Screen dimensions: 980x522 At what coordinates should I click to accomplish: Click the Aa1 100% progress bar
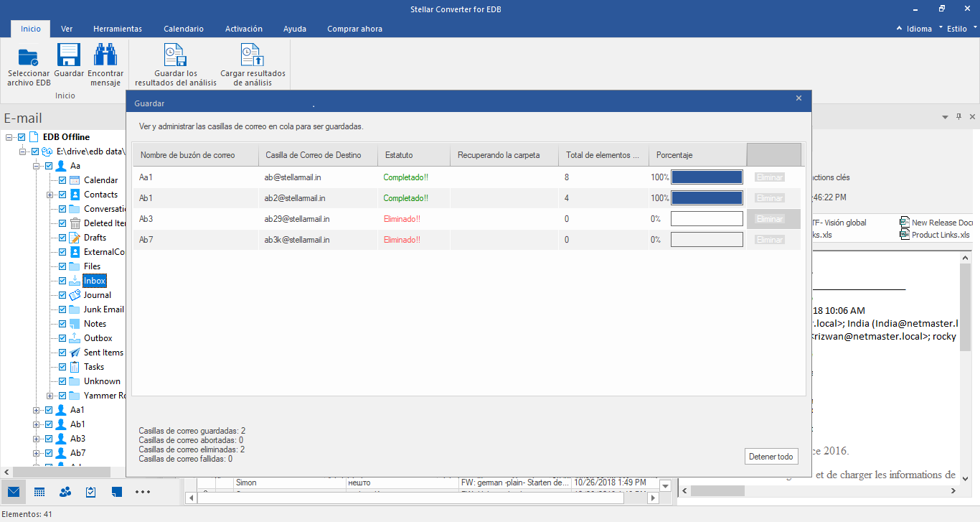pyautogui.click(x=707, y=177)
